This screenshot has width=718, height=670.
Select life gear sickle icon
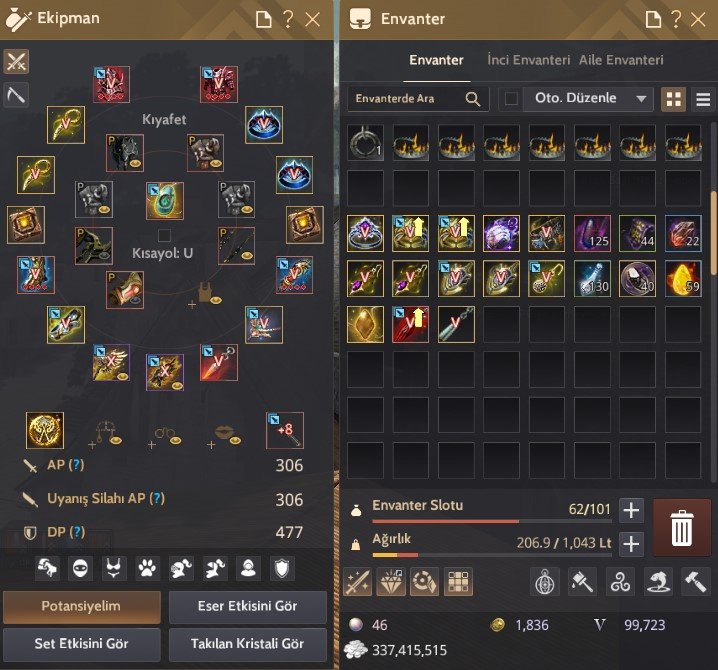(x=16, y=95)
